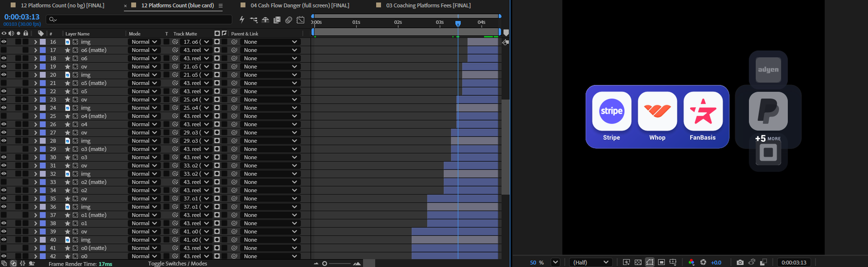Click the current time indicator playhead marker

coord(458,24)
